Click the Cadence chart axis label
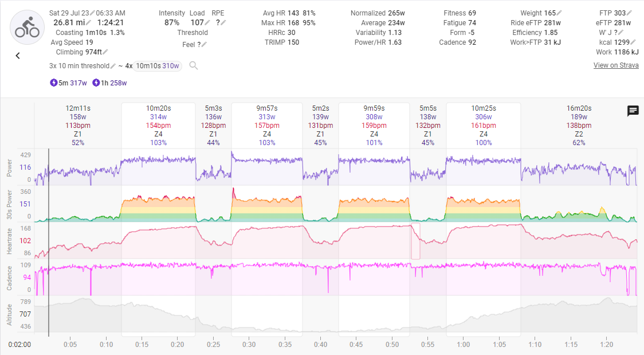This screenshot has width=644, height=355. coord(9,278)
